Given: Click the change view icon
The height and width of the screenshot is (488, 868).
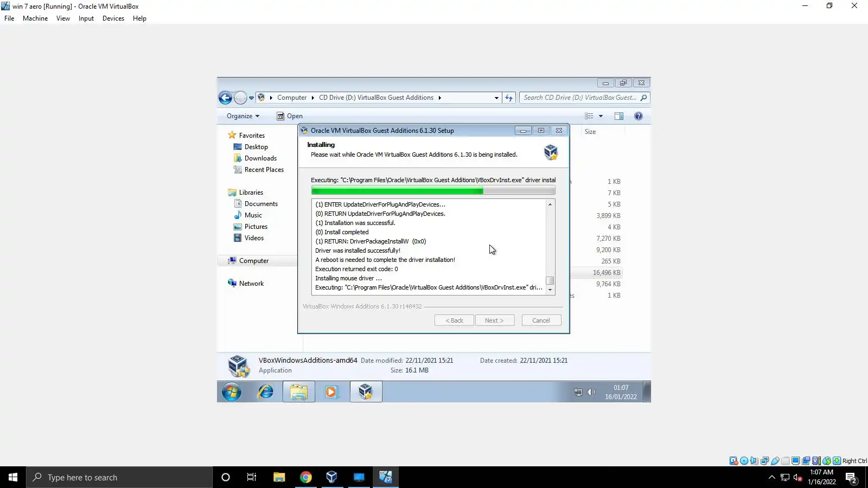Looking at the screenshot, I should pos(589,116).
